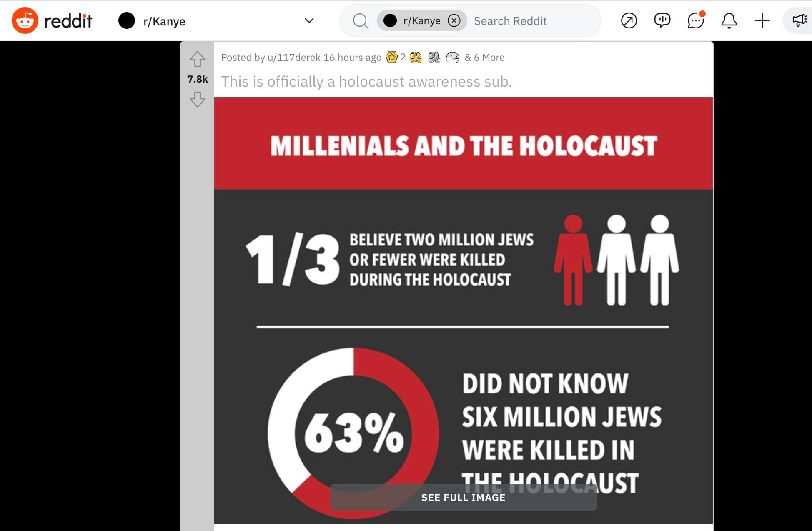The height and width of the screenshot is (531, 812).
Task: Open the Popular arrow icon
Action: [629, 20]
